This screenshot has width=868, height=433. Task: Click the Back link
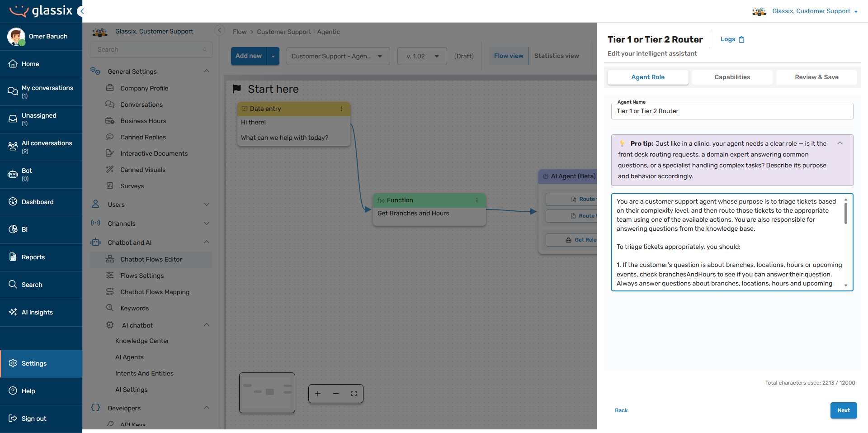pos(621,410)
